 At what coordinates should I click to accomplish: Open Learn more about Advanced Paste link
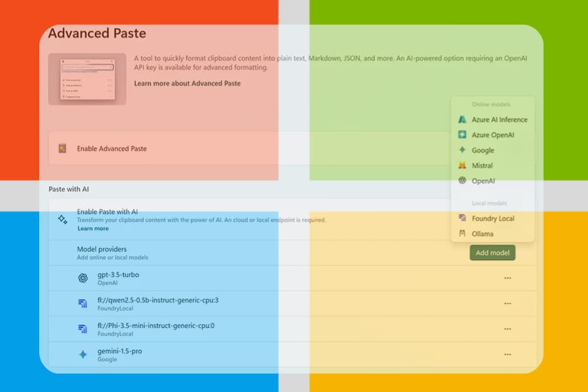[x=187, y=83]
